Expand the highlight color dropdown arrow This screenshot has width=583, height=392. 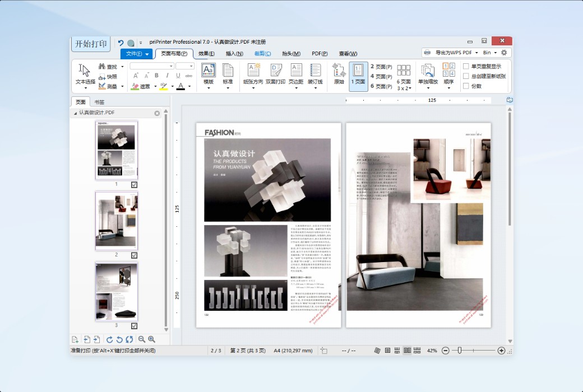tap(173, 87)
